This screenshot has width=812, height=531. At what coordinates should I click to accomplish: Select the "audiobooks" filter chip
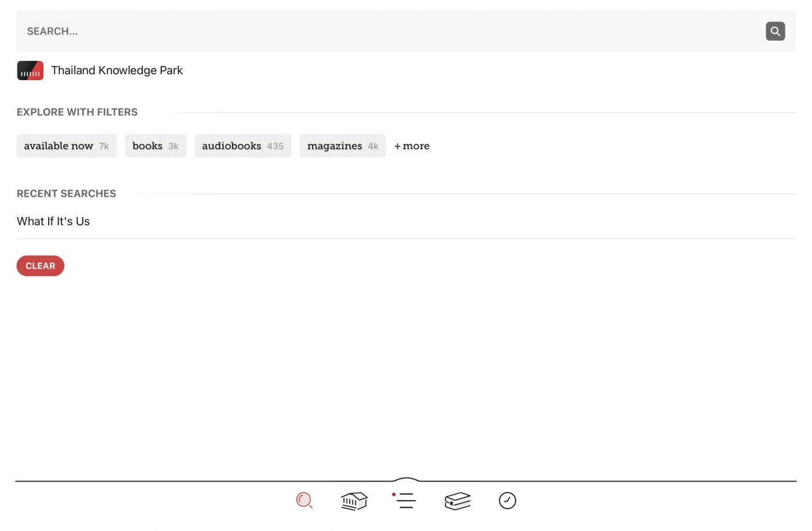click(x=242, y=146)
